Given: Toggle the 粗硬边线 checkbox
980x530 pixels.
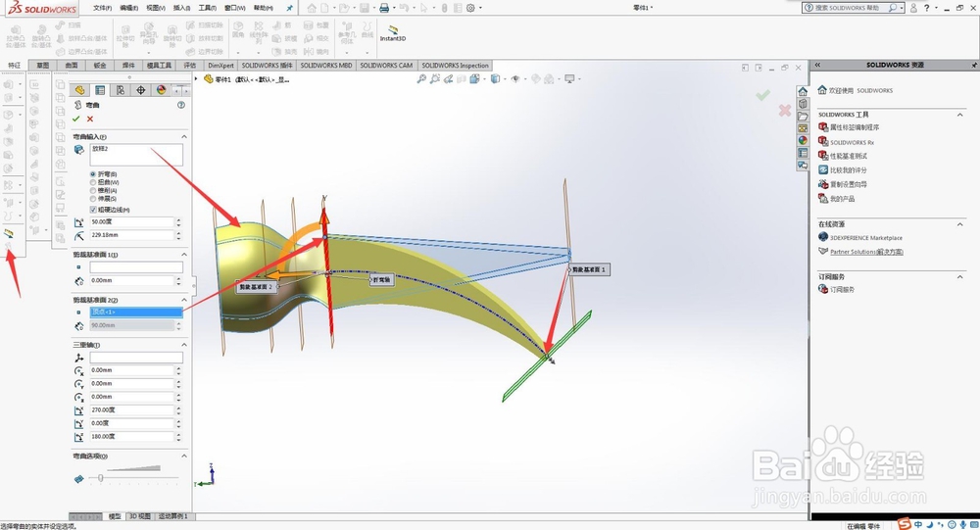Looking at the screenshot, I should click(x=93, y=210).
